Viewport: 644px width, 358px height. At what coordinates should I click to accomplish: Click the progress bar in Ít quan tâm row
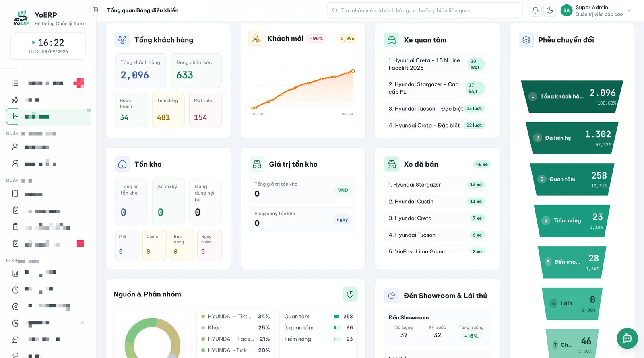(x=338, y=328)
